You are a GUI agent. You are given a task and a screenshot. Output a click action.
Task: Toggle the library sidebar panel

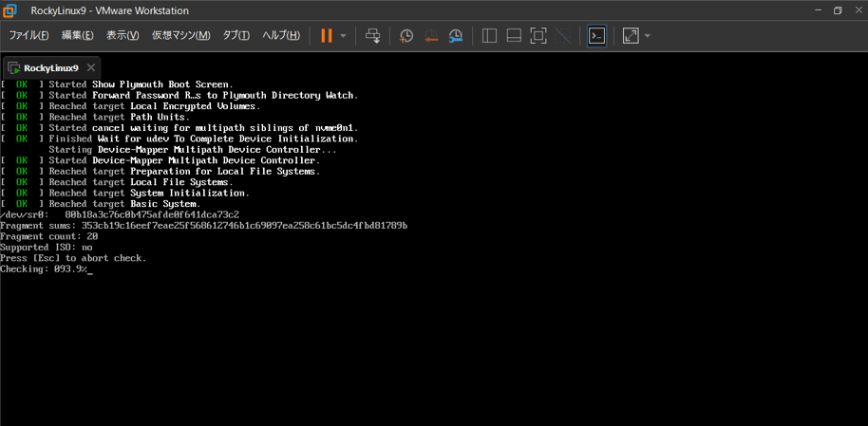coord(489,36)
